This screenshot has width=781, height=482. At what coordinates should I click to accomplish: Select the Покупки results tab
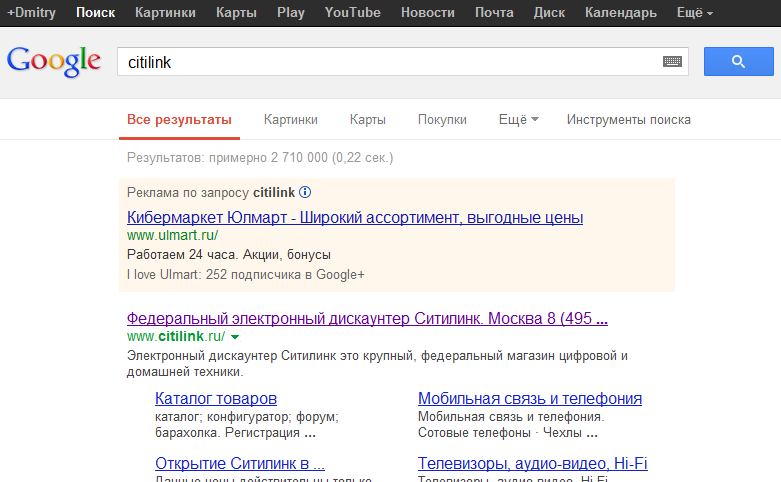442,120
